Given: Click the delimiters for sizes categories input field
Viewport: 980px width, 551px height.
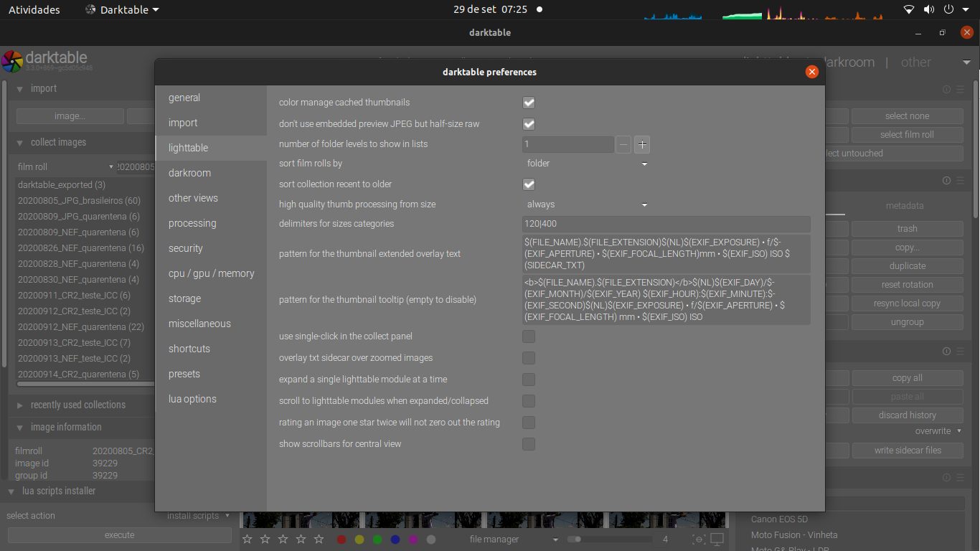Looking at the screenshot, I should [666, 224].
